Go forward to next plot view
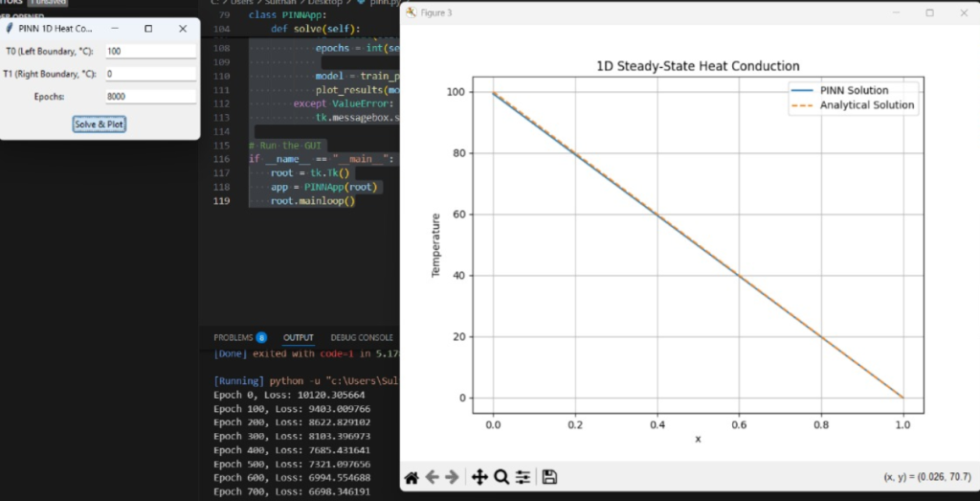The image size is (980, 501). pyautogui.click(x=452, y=477)
